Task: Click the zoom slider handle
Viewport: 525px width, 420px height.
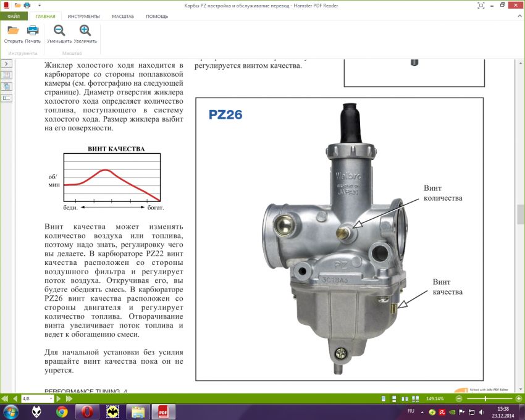Action: click(x=485, y=398)
